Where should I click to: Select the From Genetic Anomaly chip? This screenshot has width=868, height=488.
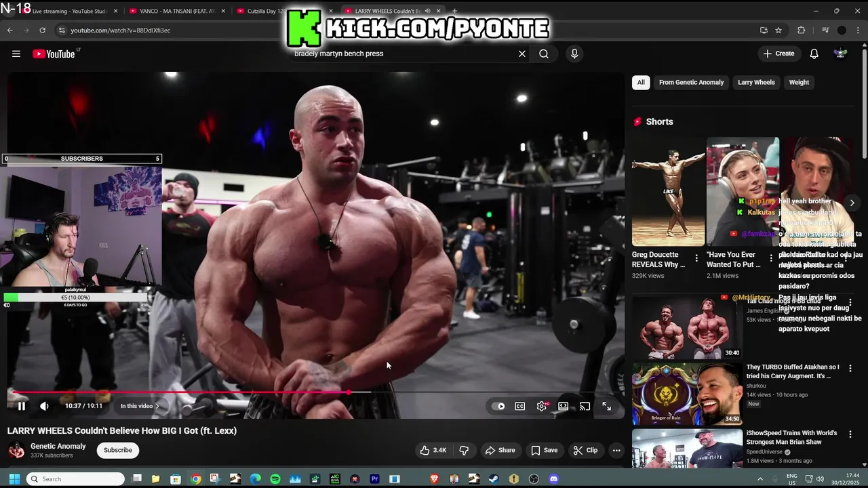(692, 82)
